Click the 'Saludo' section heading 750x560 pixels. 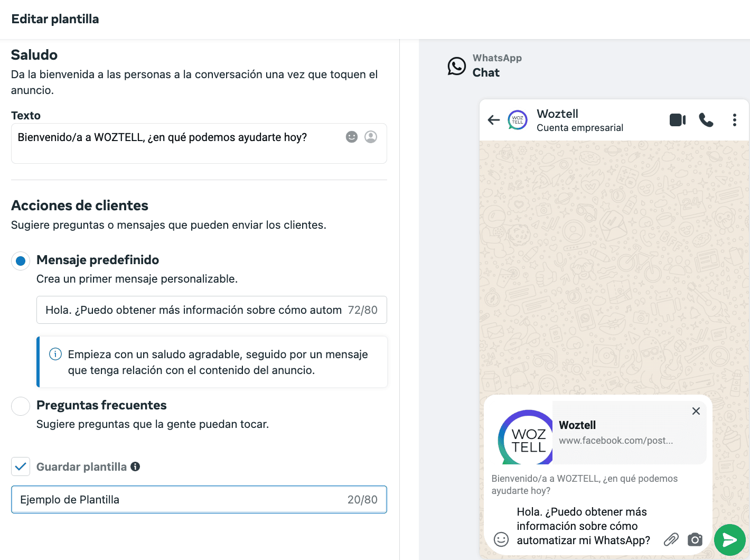coord(34,55)
